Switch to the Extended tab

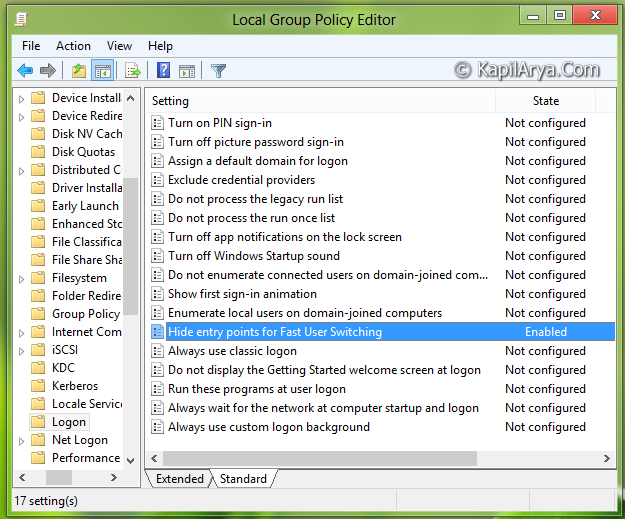pyautogui.click(x=180, y=479)
